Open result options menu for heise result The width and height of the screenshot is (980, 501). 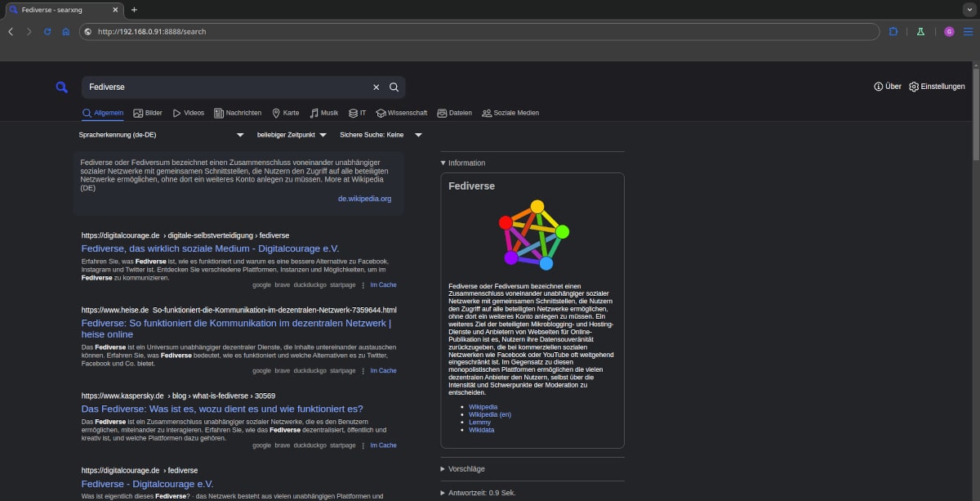tap(363, 370)
